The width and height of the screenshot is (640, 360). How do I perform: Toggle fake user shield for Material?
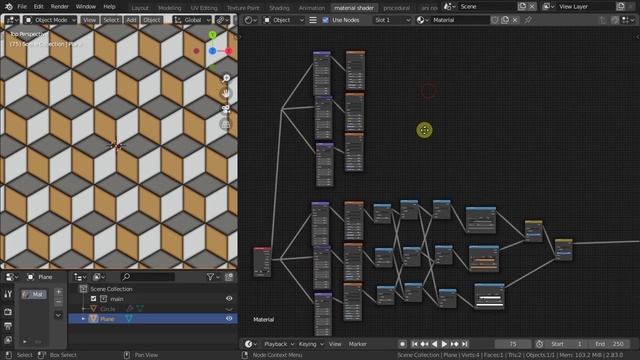coord(495,20)
